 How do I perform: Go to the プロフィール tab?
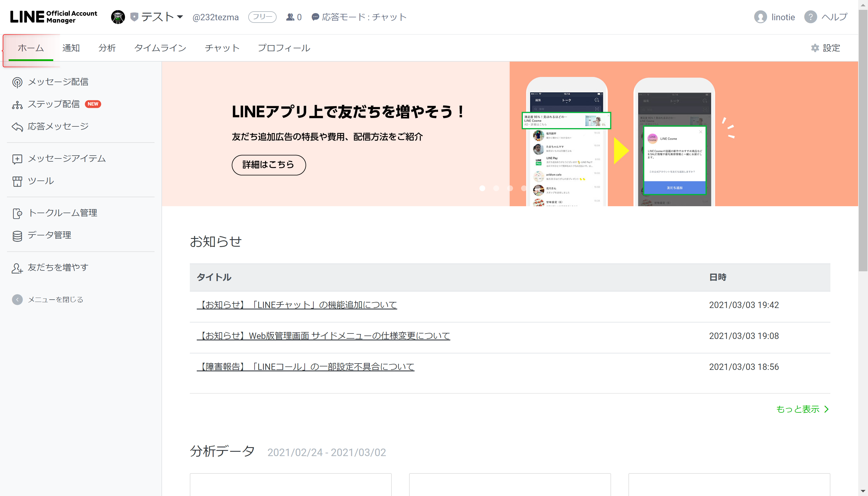(284, 48)
